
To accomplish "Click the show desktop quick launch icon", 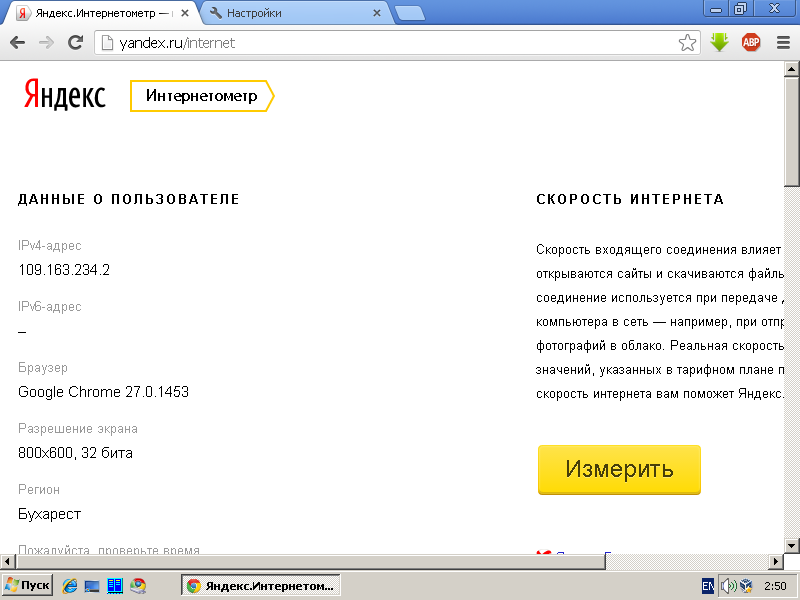I will point(92,586).
